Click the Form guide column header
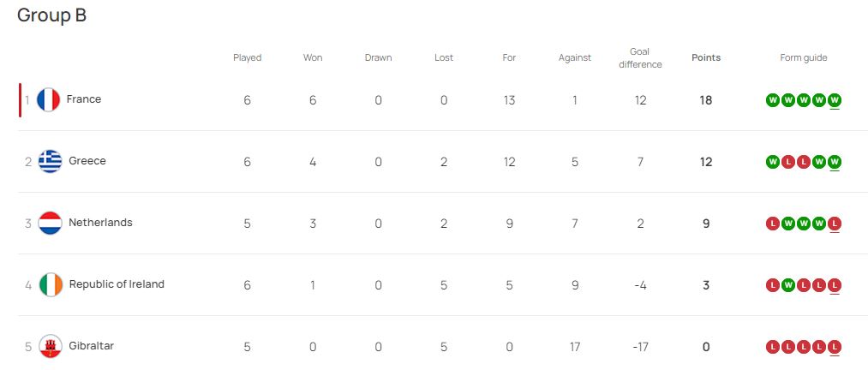 pyautogui.click(x=803, y=57)
